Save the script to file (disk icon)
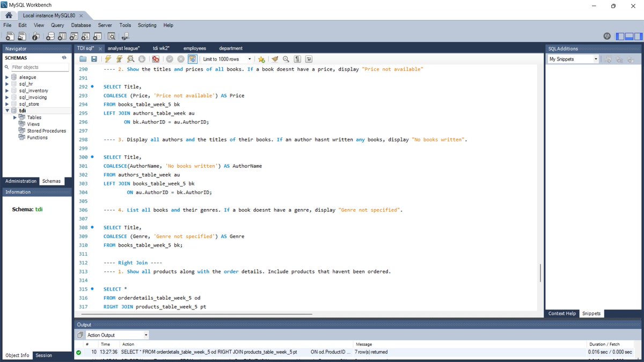This screenshot has width=644, height=362. (94, 59)
